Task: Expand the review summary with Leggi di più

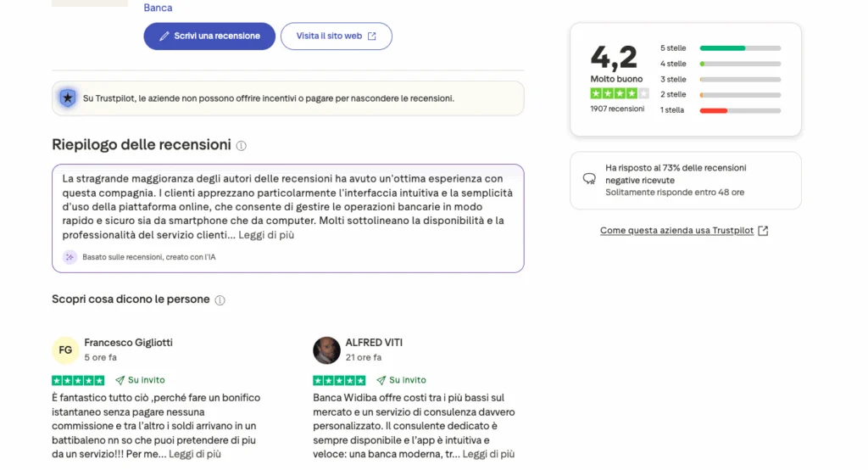Action: click(x=266, y=235)
